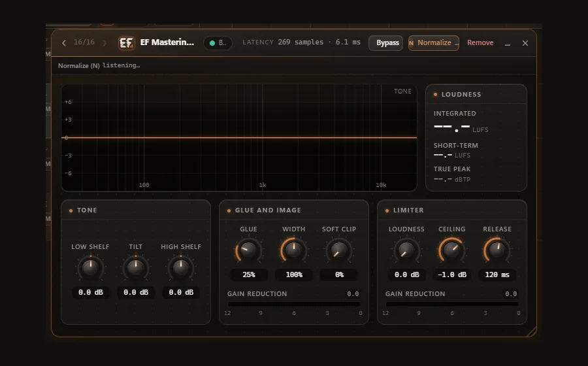Click the 16/16 slot counter
Screen dimensions: 588x366
(x=84, y=42)
